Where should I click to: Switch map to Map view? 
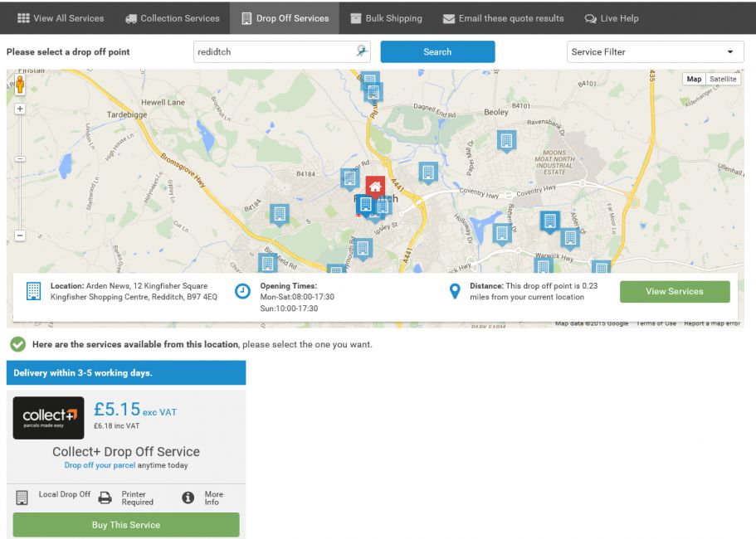point(694,79)
